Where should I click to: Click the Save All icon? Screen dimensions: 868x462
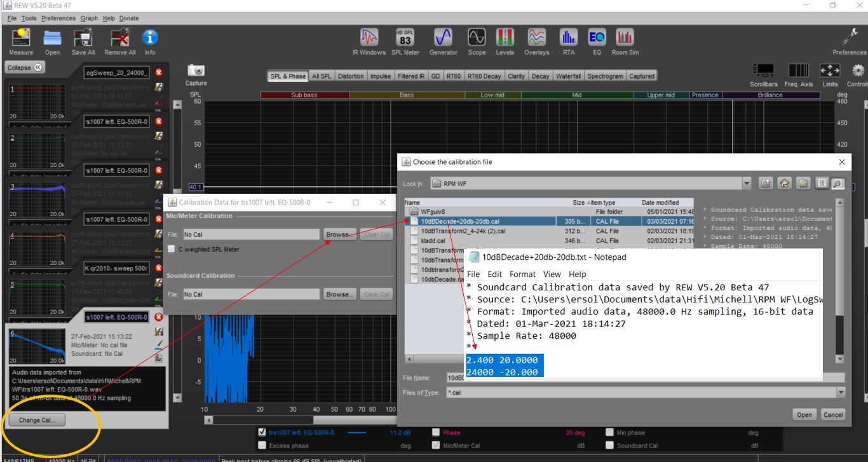83,38
